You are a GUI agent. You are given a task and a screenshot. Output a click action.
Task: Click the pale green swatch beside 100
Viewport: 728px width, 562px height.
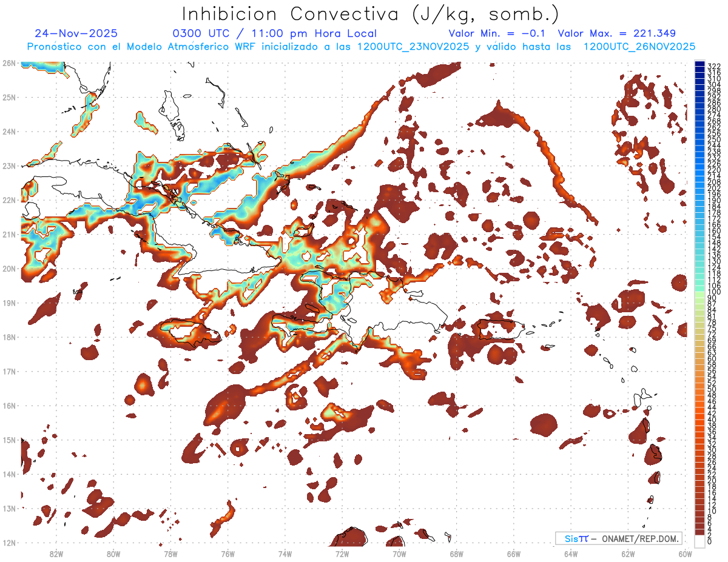(699, 294)
